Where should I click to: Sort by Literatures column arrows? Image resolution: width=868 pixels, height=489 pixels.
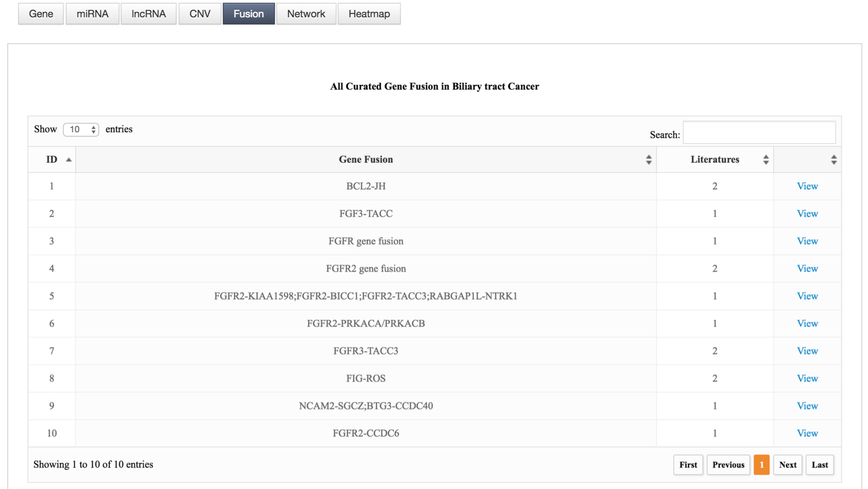pyautogui.click(x=765, y=160)
